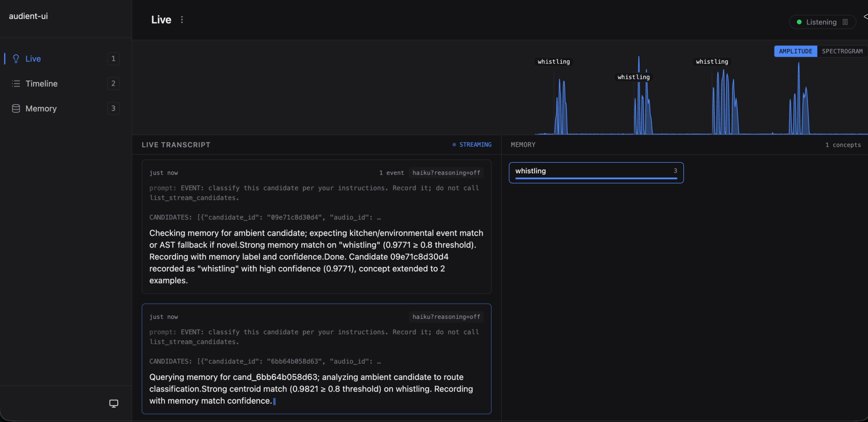Click 'just now' timestamp on second transcript card
868x422 pixels.
click(163, 317)
